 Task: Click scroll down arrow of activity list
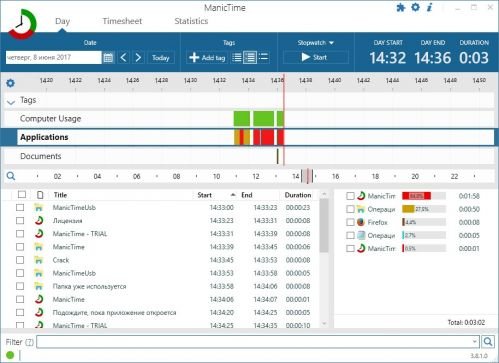click(x=324, y=323)
